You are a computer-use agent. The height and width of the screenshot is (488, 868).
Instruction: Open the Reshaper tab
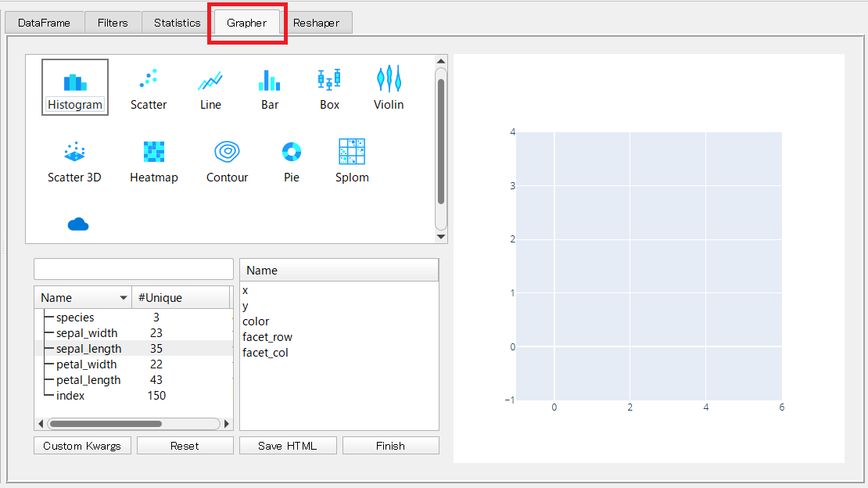[316, 23]
